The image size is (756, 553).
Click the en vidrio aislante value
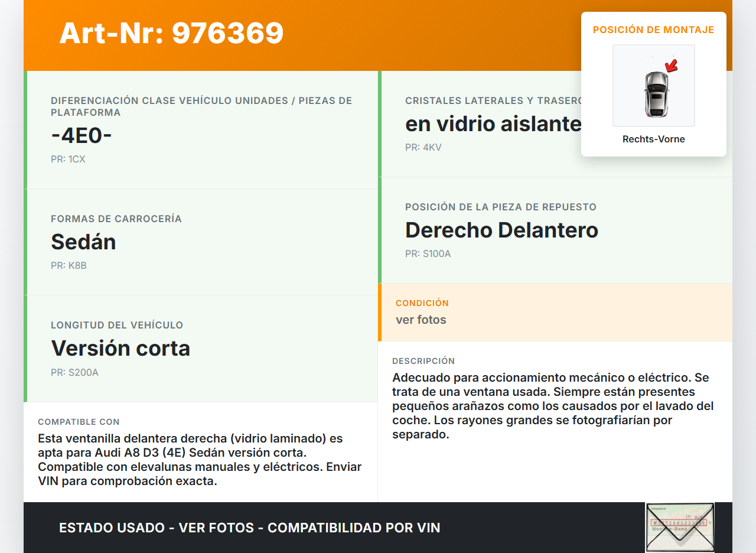click(x=493, y=124)
